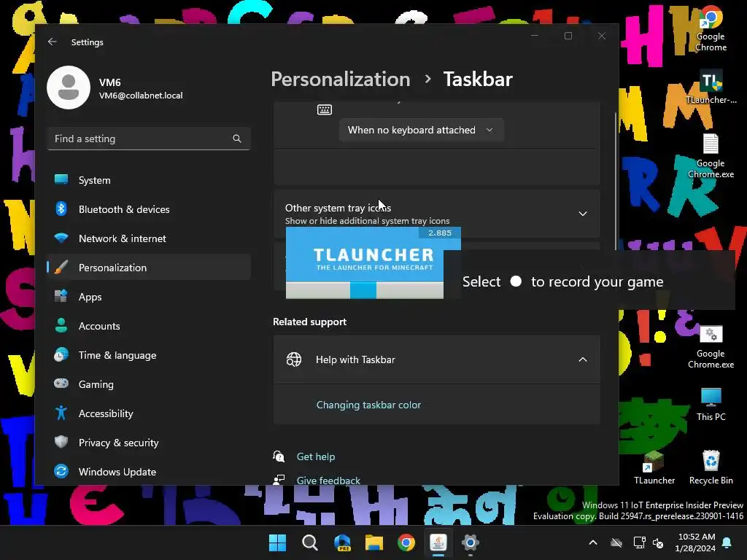Open Google Chrome from the taskbar
The height and width of the screenshot is (560, 747).
[406, 542]
